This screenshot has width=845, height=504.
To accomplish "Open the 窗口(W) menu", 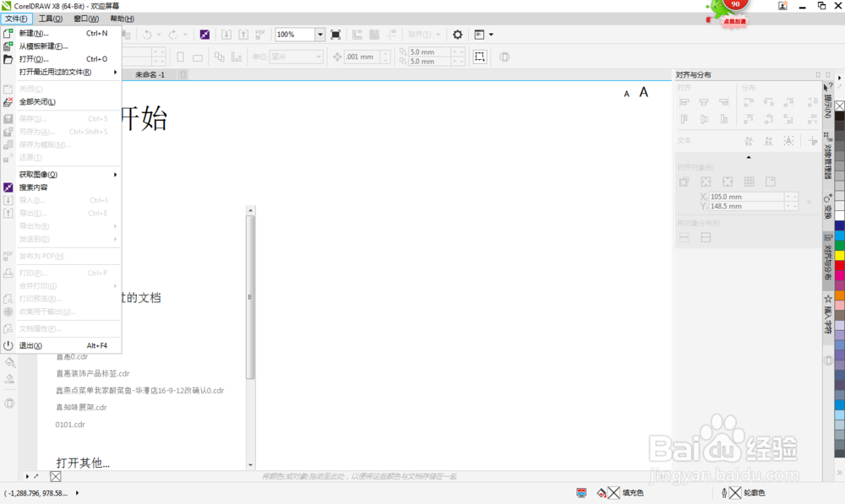I will (x=86, y=19).
